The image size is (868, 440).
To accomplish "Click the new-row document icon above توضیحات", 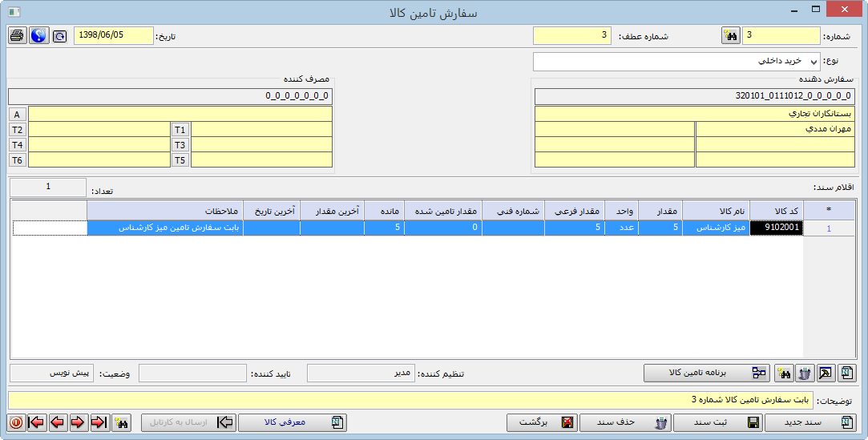I will point(846,373).
